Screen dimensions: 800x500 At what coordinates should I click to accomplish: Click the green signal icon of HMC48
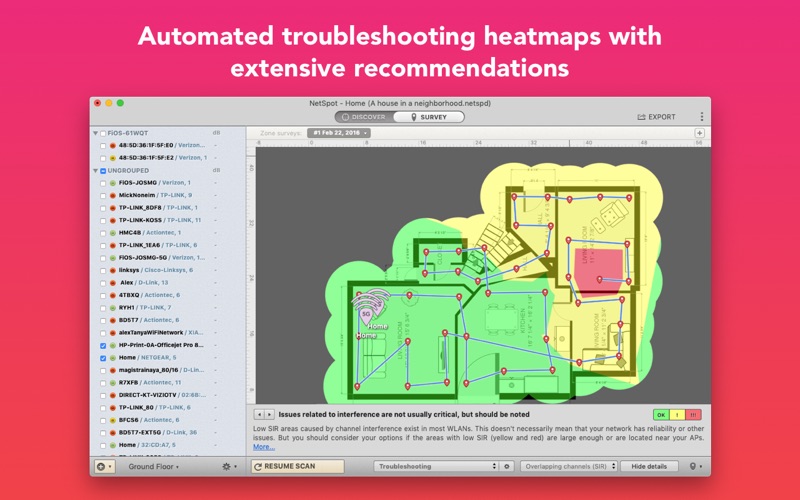pos(113,233)
